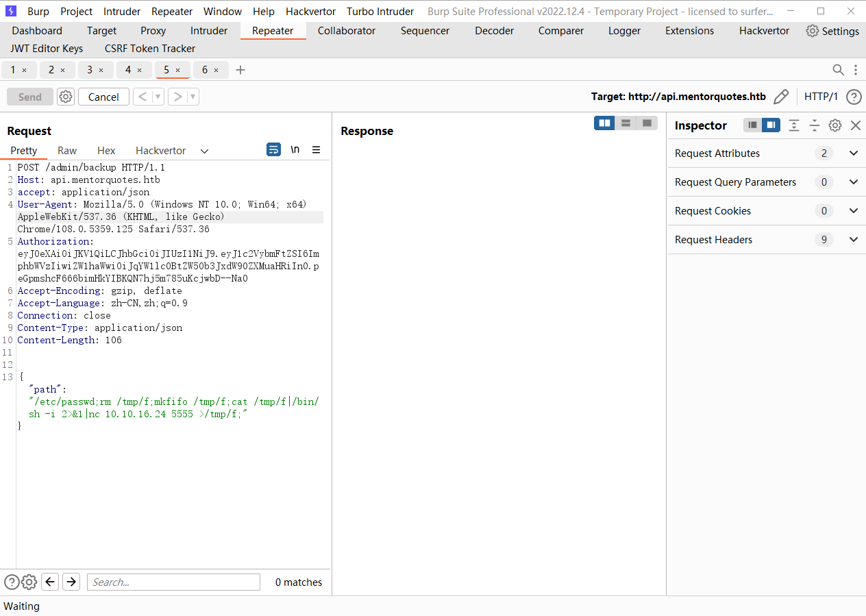
Task: Expand Request Attributes section
Action: [x=854, y=153]
